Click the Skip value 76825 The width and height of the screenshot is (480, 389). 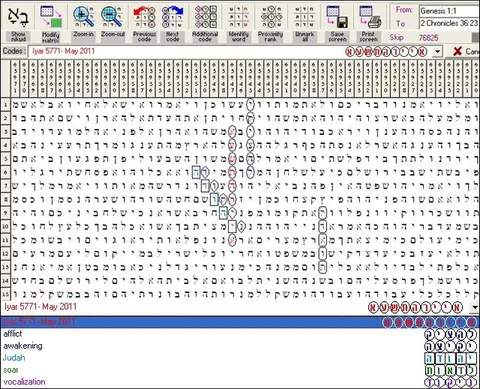tap(428, 38)
